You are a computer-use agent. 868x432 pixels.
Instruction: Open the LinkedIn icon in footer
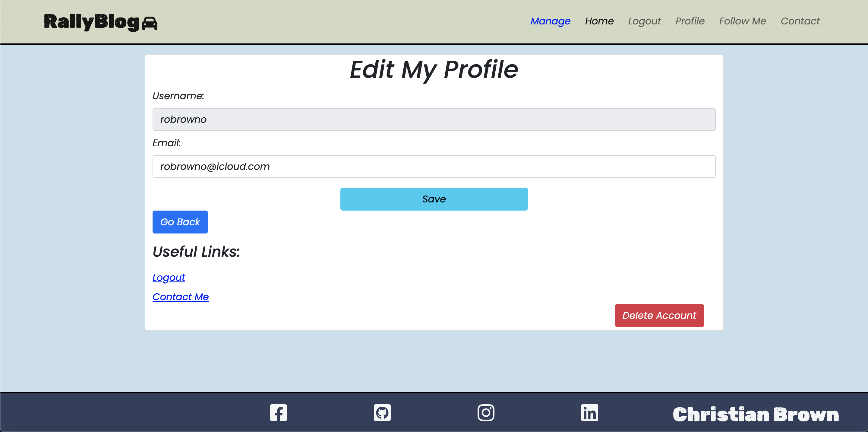[590, 412]
